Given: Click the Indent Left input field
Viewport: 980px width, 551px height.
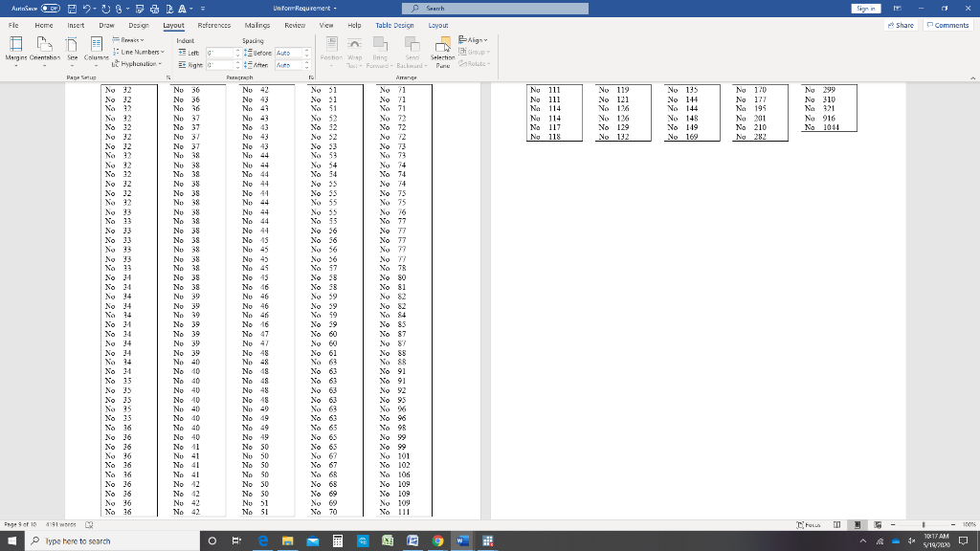Looking at the screenshot, I should pyautogui.click(x=219, y=54).
